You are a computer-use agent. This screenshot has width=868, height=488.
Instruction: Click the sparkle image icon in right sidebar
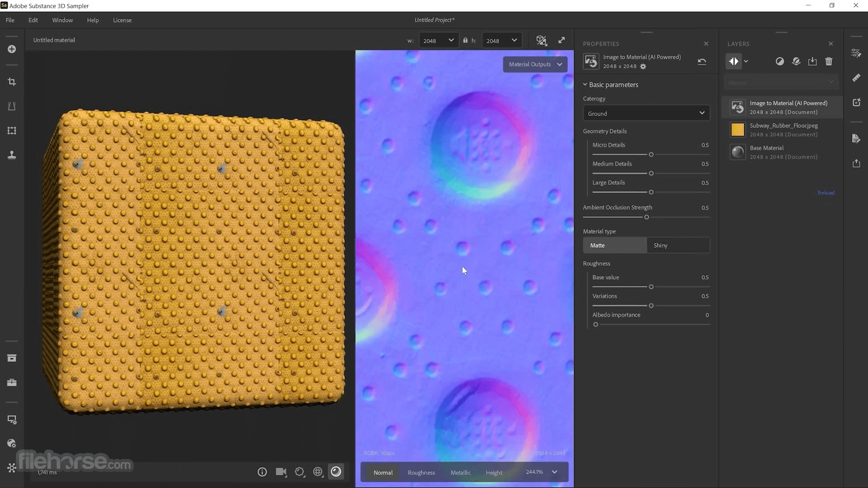(x=856, y=102)
